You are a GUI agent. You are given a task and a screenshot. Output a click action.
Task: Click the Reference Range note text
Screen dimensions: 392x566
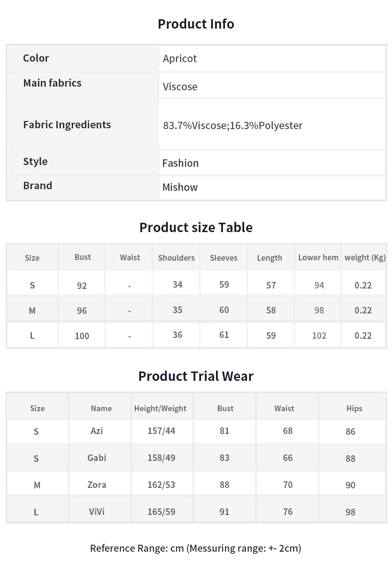click(x=196, y=548)
